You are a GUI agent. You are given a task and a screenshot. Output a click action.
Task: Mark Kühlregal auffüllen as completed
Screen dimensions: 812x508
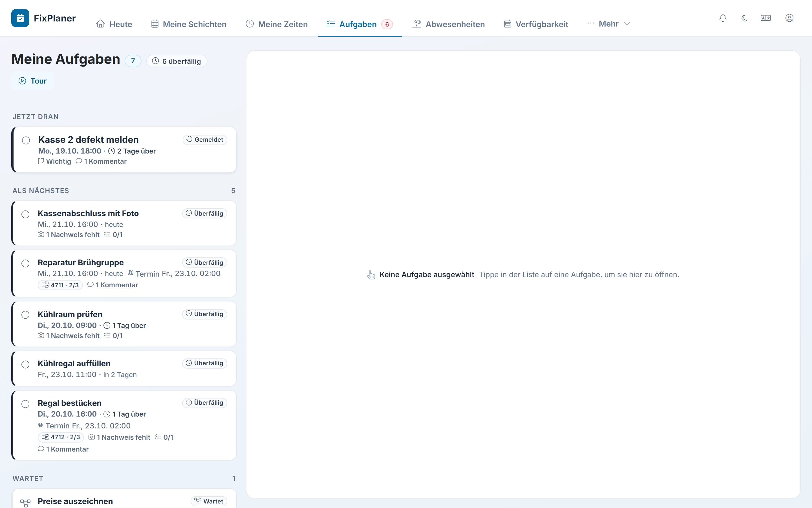[25, 365]
